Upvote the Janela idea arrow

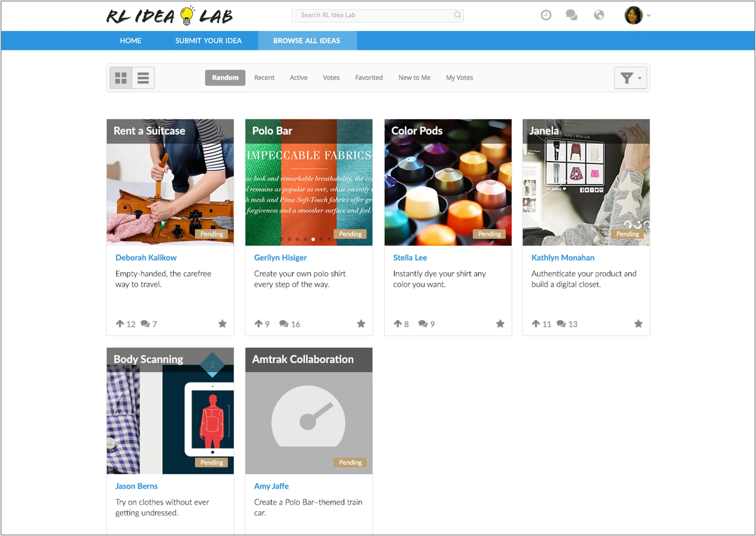click(x=536, y=324)
